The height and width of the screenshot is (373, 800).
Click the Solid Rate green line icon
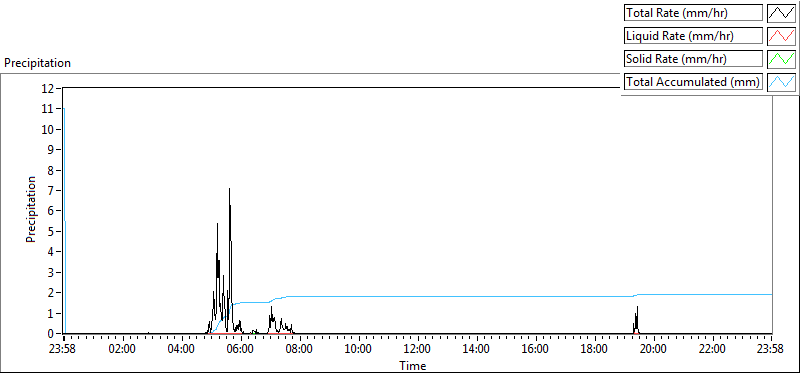(x=782, y=59)
